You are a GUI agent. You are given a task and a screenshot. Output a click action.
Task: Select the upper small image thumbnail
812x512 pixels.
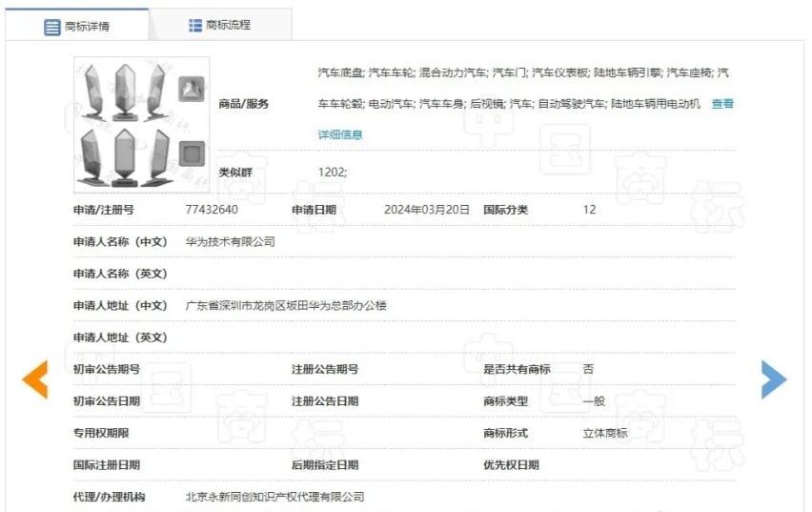click(x=192, y=89)
